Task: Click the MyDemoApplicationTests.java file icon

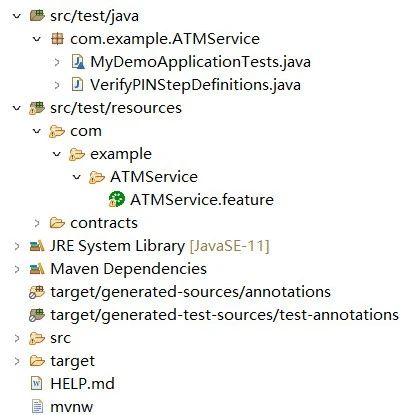Action: (x=78, y=62)
